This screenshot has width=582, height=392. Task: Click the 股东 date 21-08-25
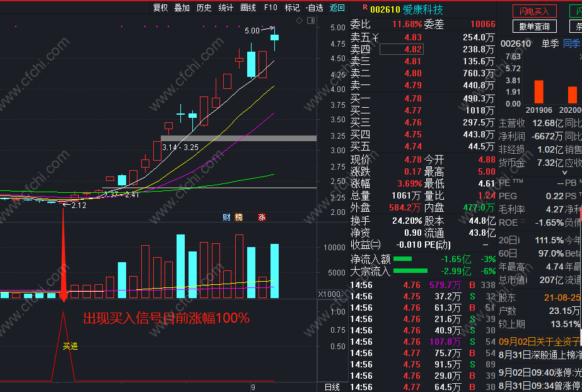pos(562,297)
